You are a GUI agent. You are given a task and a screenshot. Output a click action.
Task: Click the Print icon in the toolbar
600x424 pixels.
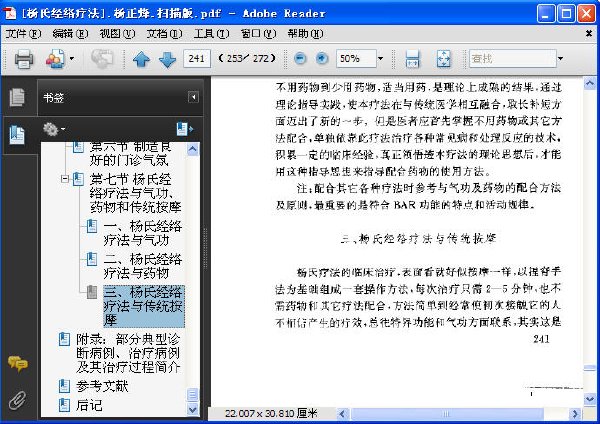(x=24, y=59)
